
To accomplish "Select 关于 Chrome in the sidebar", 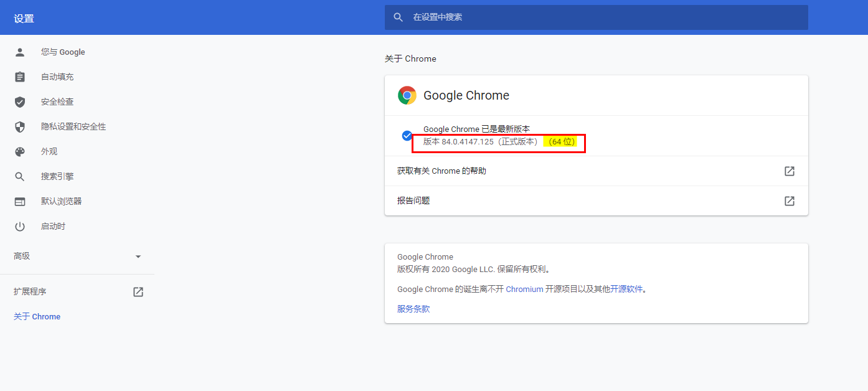I will tap(37, 317).
